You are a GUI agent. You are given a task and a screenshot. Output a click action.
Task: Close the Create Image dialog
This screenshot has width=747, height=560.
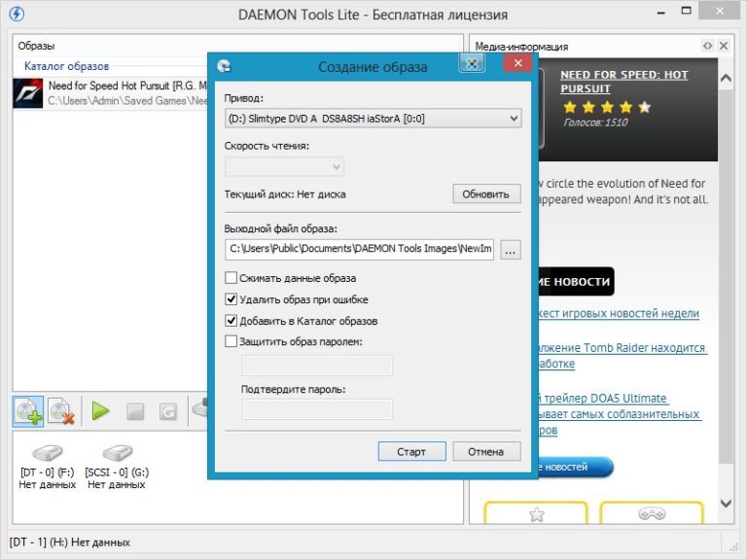click(517, 63)
